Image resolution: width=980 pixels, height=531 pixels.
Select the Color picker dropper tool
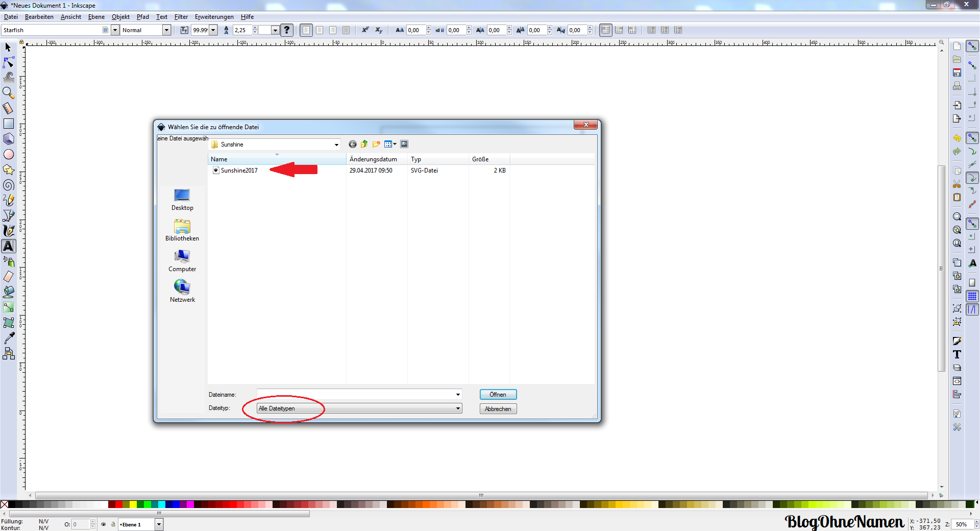click(x=9, y=338)
